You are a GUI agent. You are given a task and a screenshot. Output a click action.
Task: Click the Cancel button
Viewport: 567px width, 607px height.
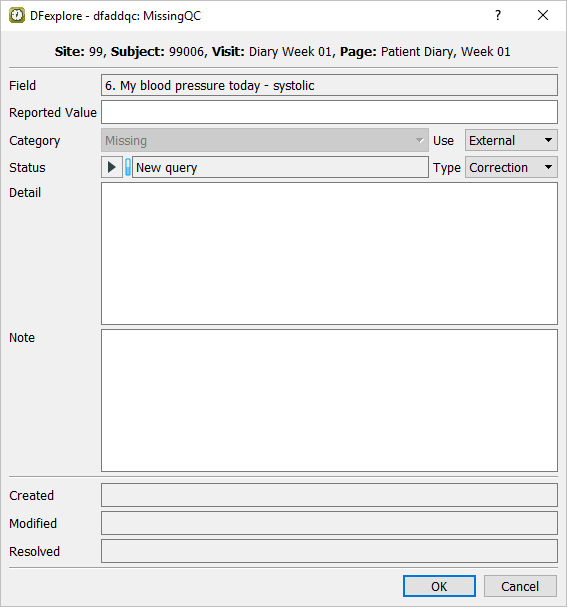[x=520, y=586]
